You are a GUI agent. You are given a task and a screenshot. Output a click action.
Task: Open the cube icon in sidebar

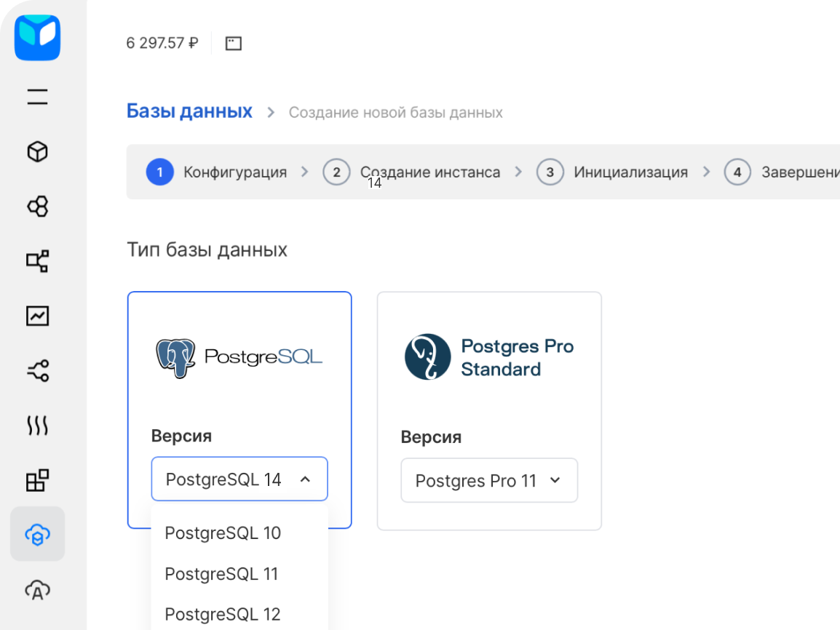[38, 151]
